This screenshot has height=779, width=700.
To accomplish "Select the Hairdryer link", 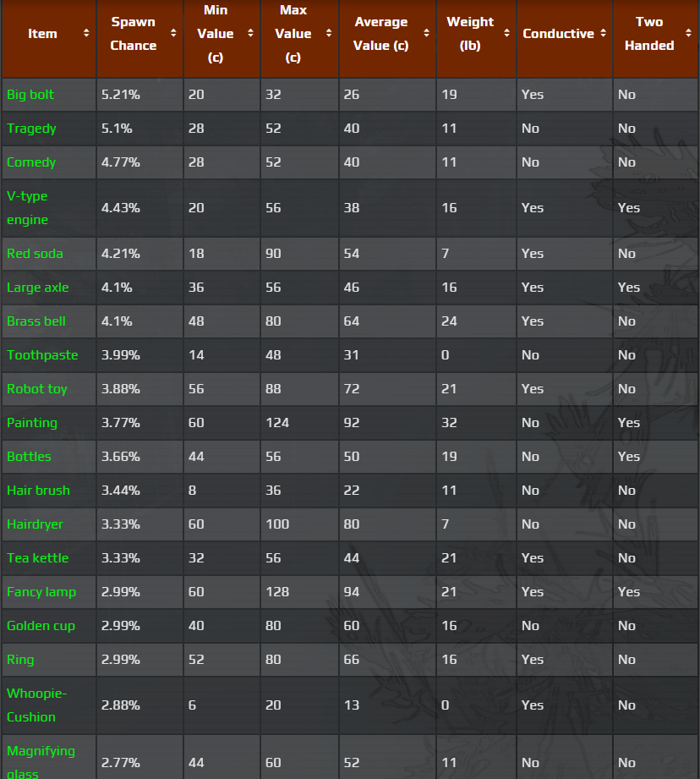I will point(36,524).
